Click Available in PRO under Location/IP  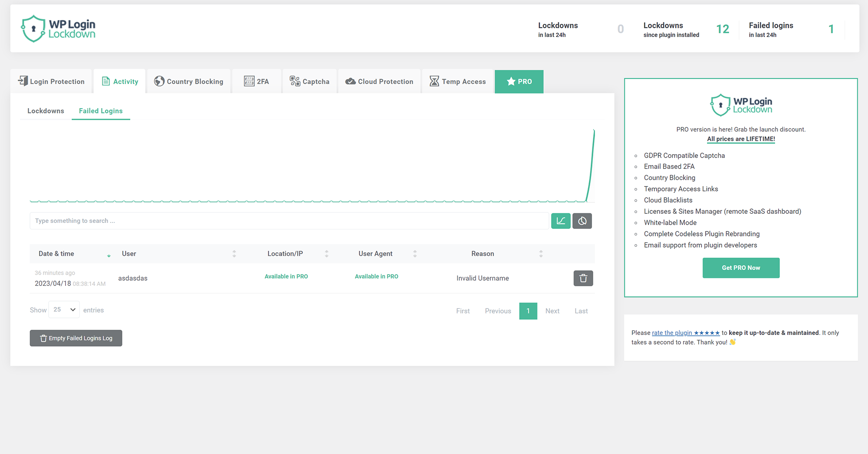click(286, 276)
